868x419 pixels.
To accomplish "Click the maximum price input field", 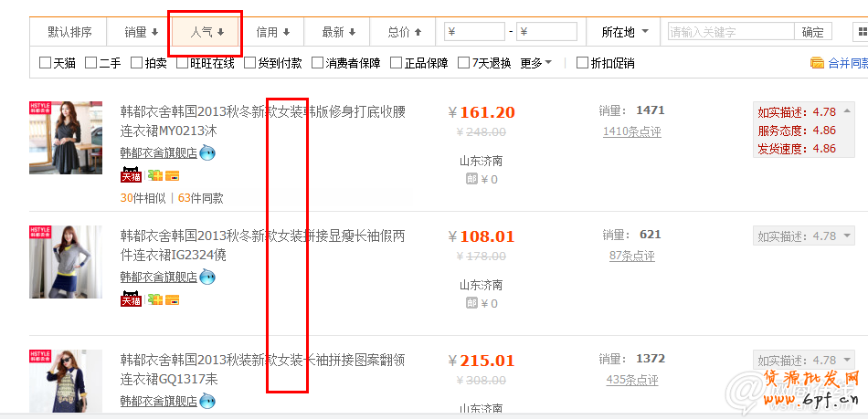I will [546, 32].
